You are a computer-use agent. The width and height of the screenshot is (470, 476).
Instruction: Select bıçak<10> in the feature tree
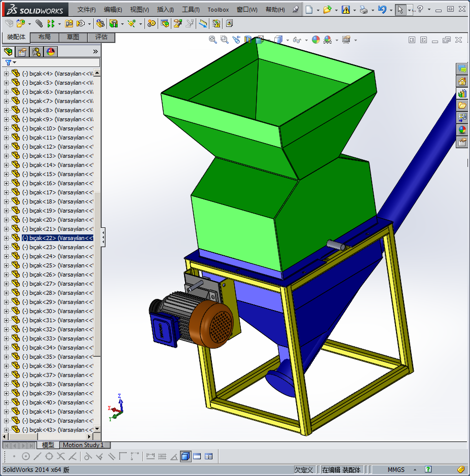point(58,128)
